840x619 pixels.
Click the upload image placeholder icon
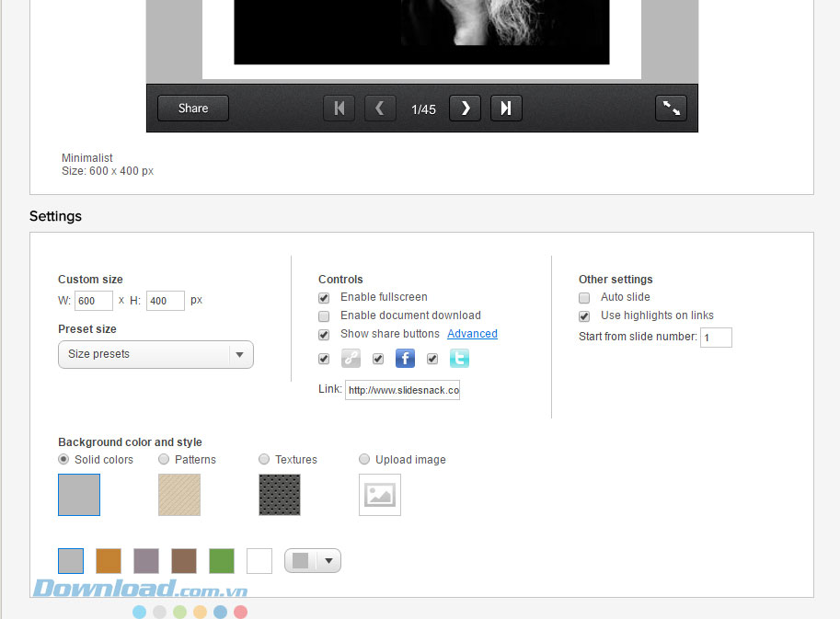(379, 495)
